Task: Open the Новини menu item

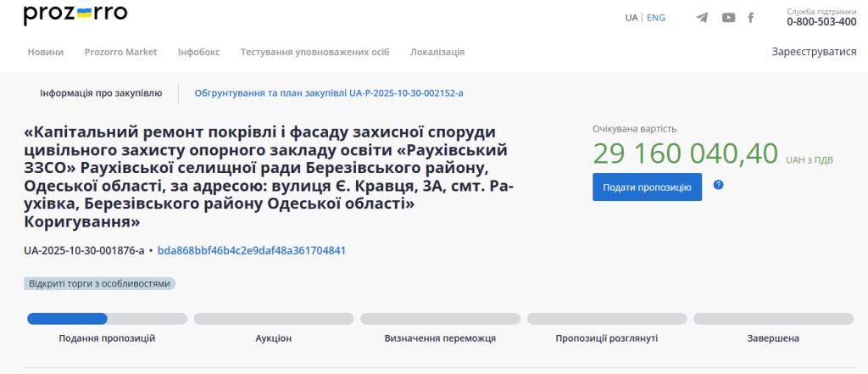Action: click(x=46, y=52)
